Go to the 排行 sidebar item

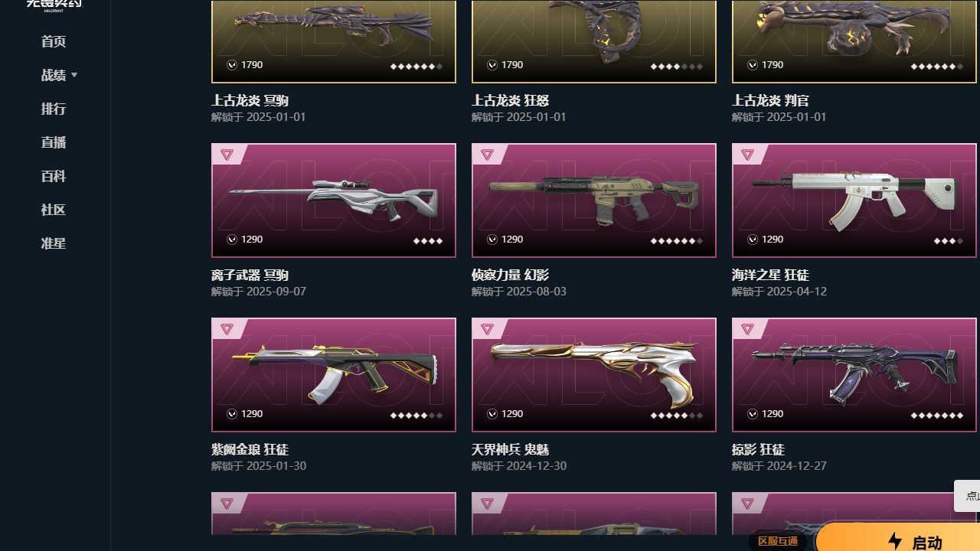pyautogui.click(x=54, y=109)
